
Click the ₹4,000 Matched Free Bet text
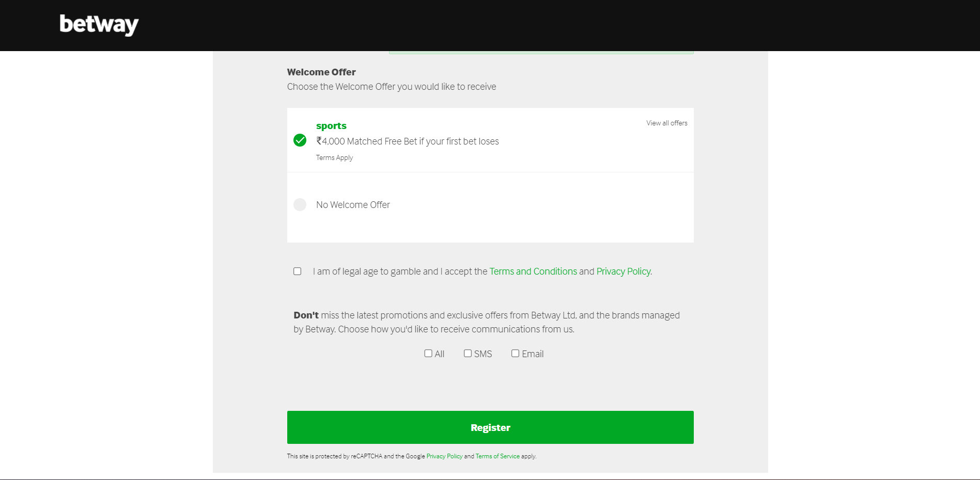(x=407, y=141)
